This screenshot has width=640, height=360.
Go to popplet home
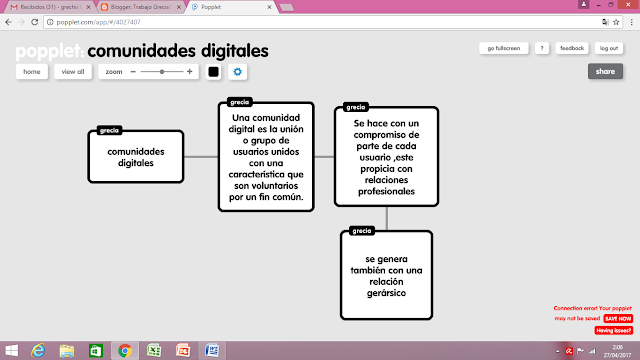click(x=32, y=71)
